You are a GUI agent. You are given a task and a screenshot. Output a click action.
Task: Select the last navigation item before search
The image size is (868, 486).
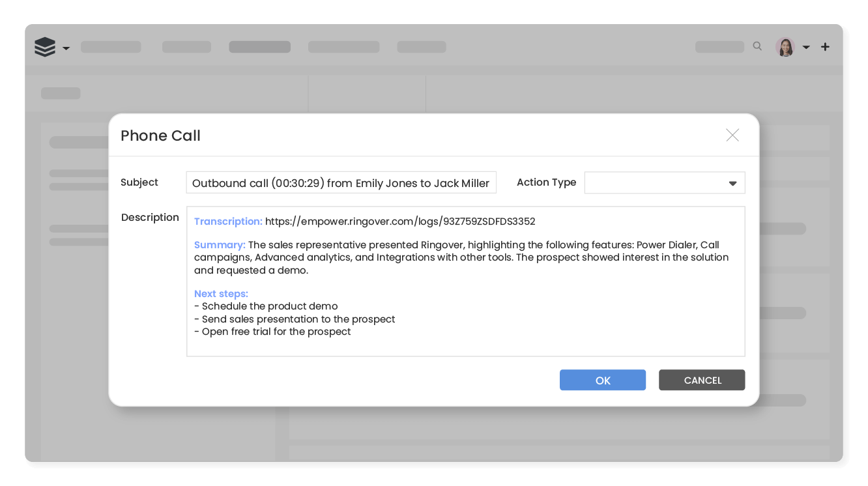coord(422,47)
